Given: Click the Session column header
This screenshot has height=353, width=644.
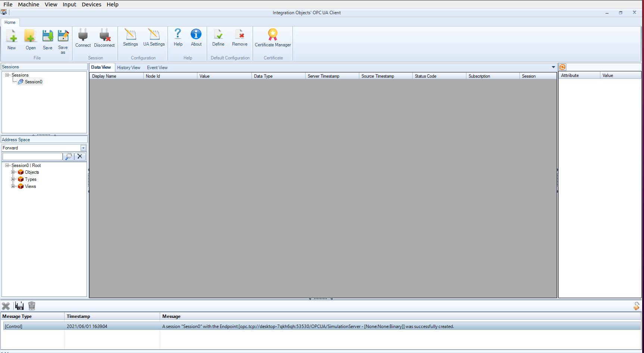Looking at the screenshot, I should click(538, 76).
